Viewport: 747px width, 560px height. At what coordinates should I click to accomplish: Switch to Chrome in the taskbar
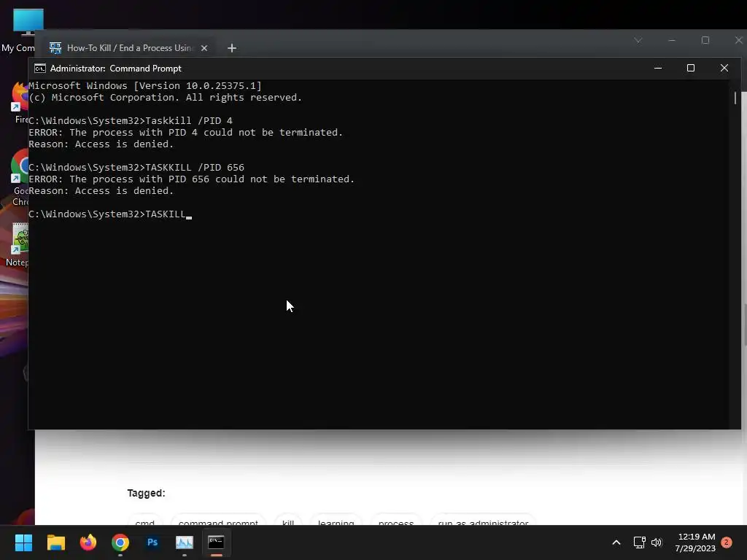click(x=120, y=542)
